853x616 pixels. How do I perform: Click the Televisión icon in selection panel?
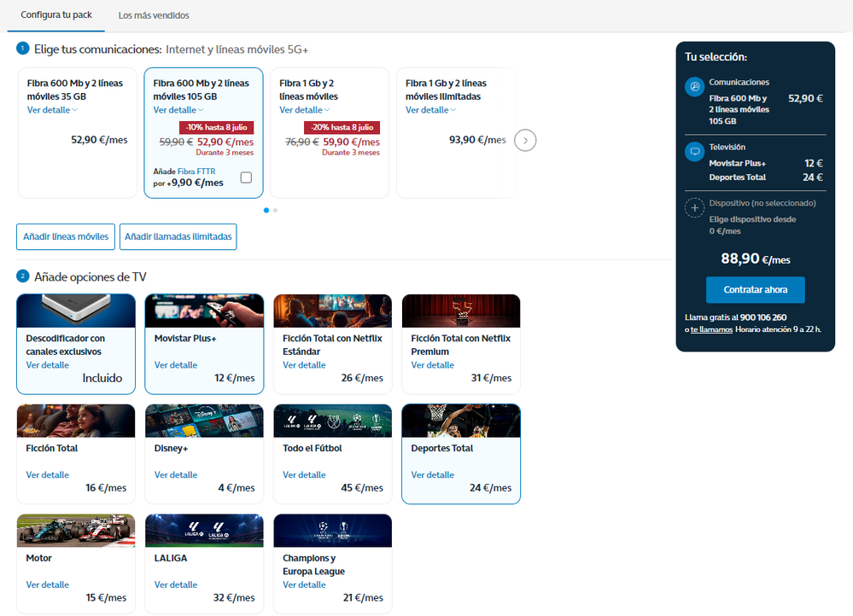[x=695, y=152]
